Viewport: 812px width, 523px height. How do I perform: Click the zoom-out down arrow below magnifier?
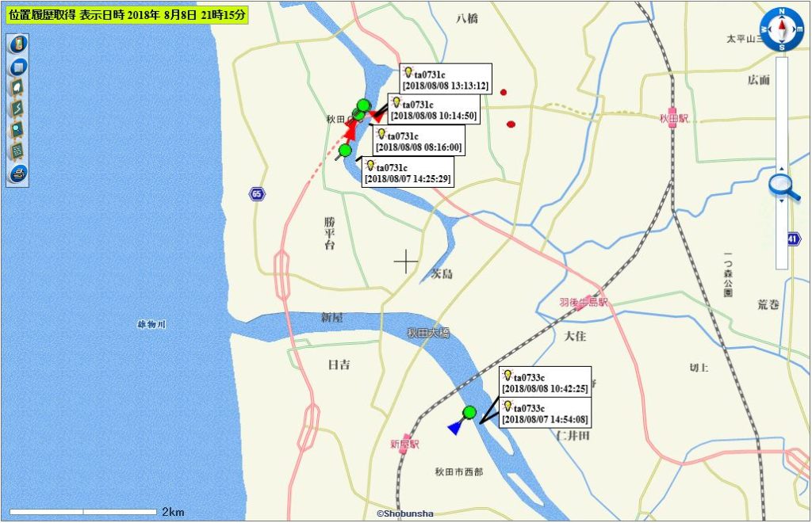coord(781,200)
